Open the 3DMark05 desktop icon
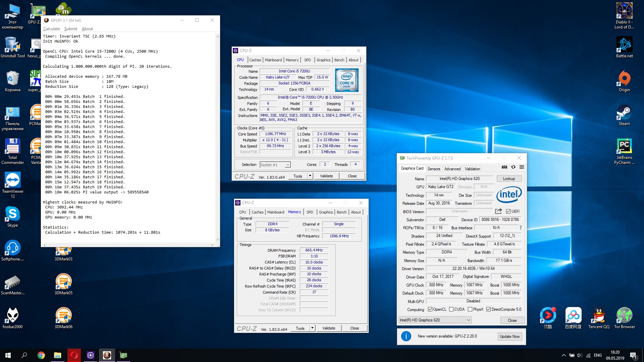 (x=63, y=284)
